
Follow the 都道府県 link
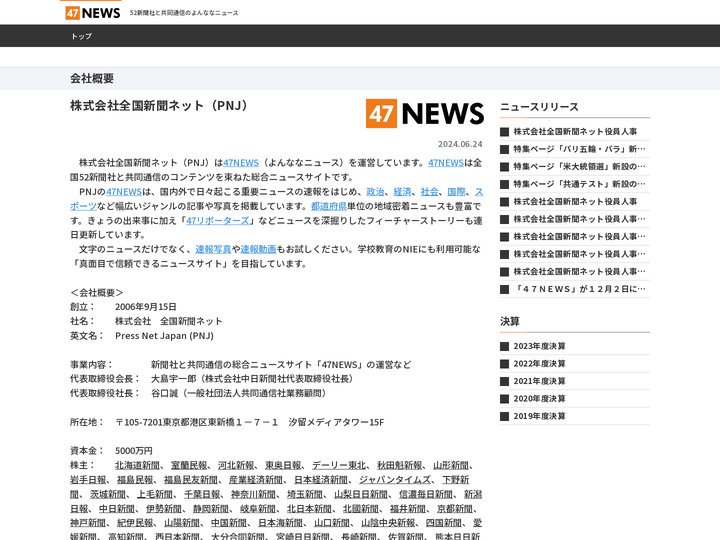click(x=329, y=206)
